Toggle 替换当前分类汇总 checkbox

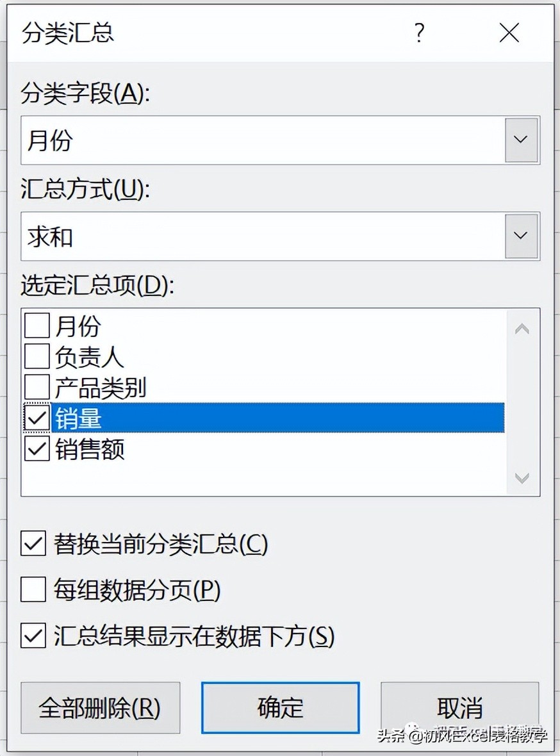(x=34, y=544)
